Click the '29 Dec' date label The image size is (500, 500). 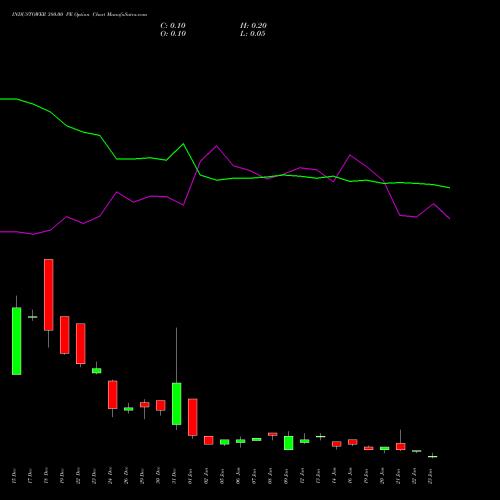pyautogui.click(x=142, y=476)
